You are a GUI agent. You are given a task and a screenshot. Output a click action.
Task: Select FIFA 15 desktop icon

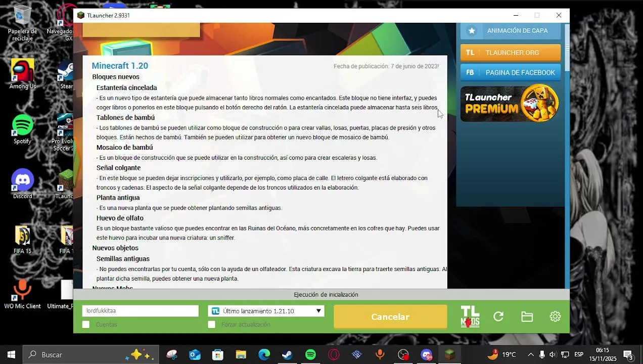pyautogui.click(x=22, y=240)
